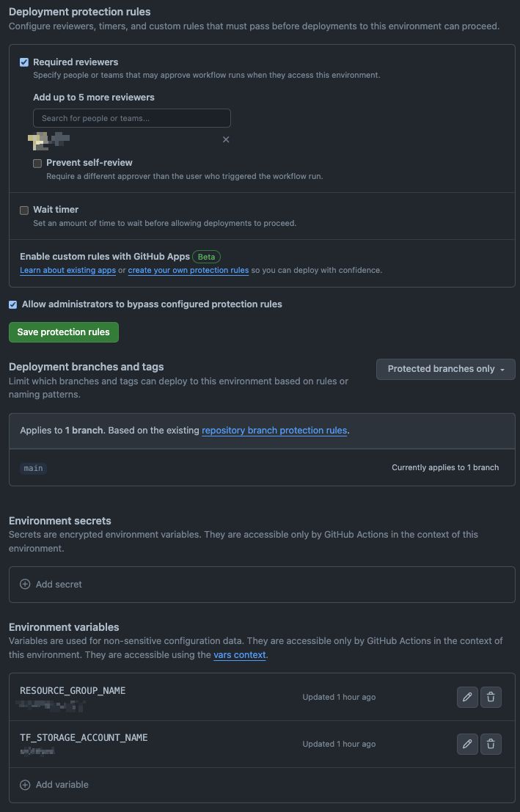
Task: Follow create your own protection rules link
Action: 188,271
